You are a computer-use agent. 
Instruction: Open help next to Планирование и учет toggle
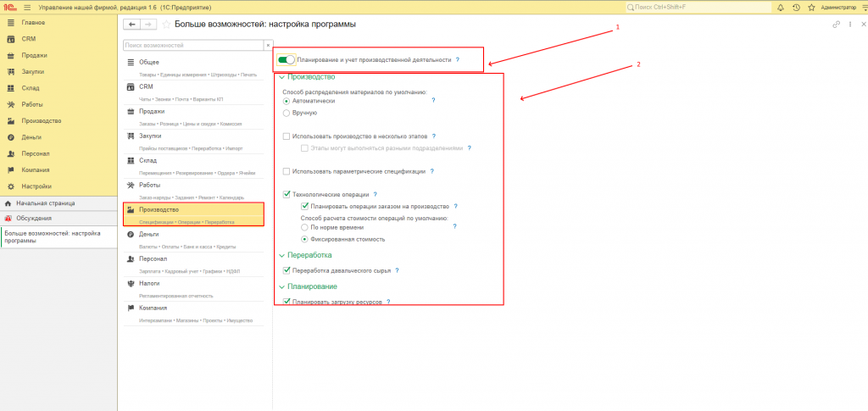[x=457, y=59]
